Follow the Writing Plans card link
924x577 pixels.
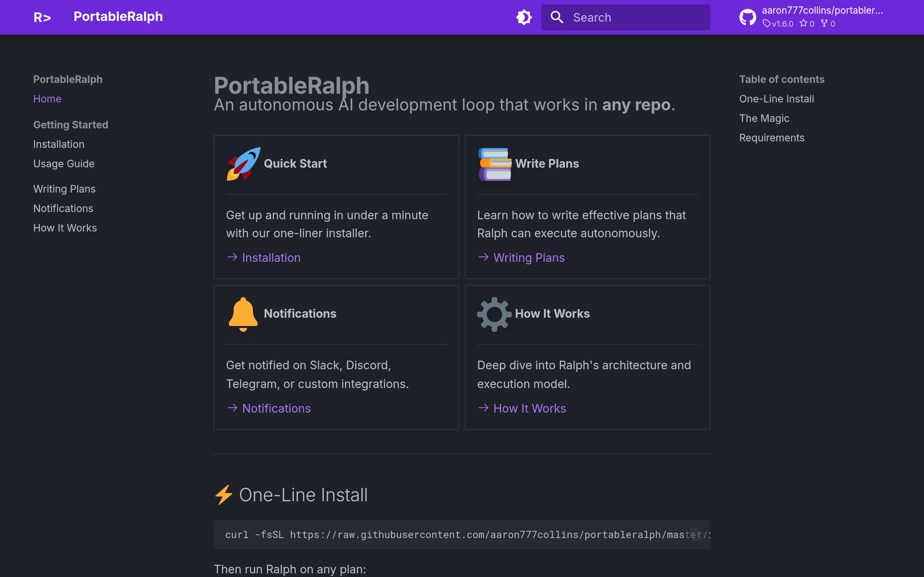coord(528,257)
